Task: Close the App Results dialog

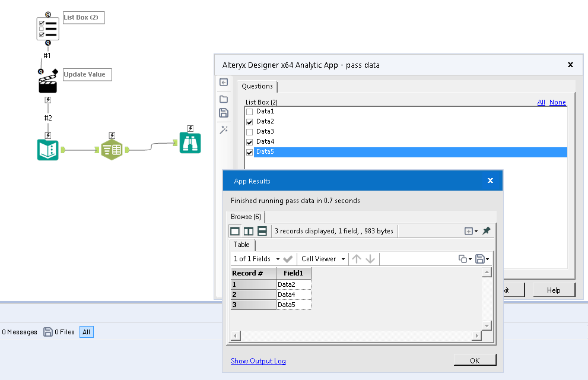Action: (x=490, y=181)
